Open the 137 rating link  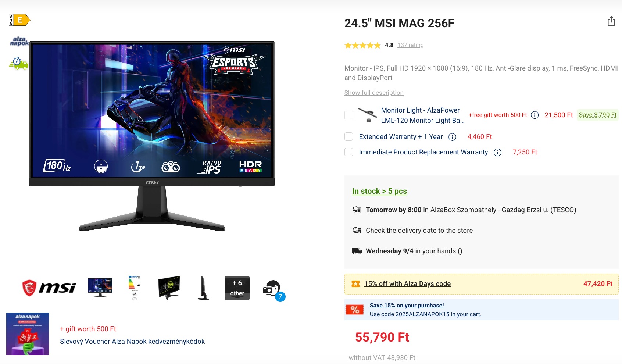point(410,45)
